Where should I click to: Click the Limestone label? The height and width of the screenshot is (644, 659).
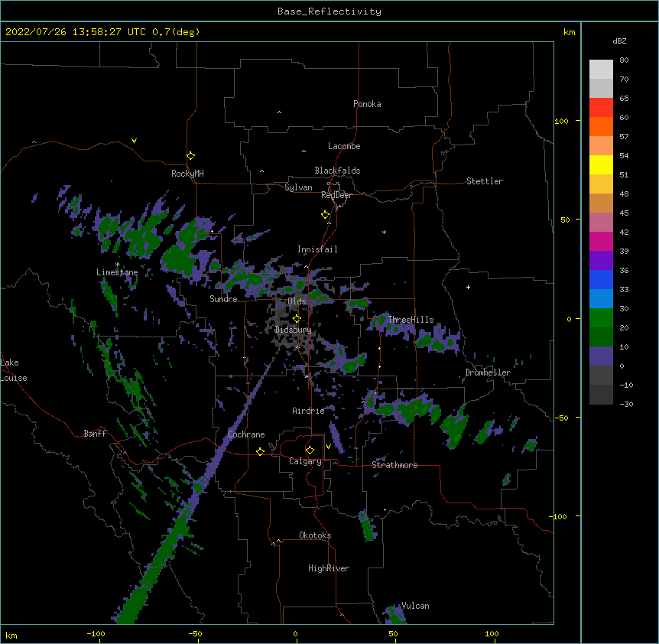(x=117, y=272)
